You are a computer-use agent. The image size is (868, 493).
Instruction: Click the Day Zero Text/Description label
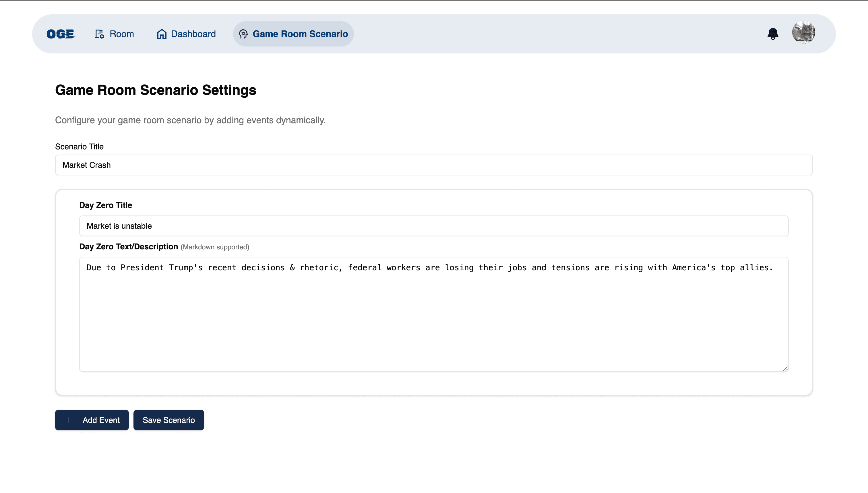pyautogui.click(x=129, y=246)
